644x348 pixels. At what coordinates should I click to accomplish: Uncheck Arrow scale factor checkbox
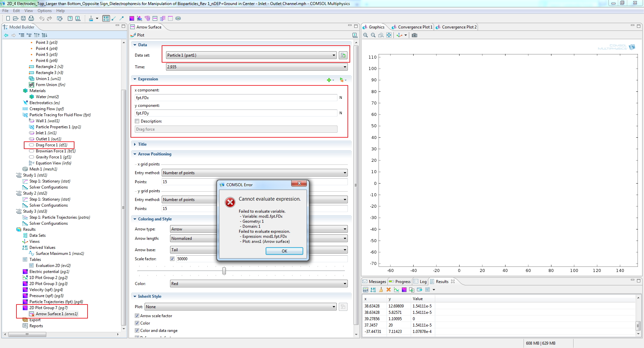tap(137, 316)
